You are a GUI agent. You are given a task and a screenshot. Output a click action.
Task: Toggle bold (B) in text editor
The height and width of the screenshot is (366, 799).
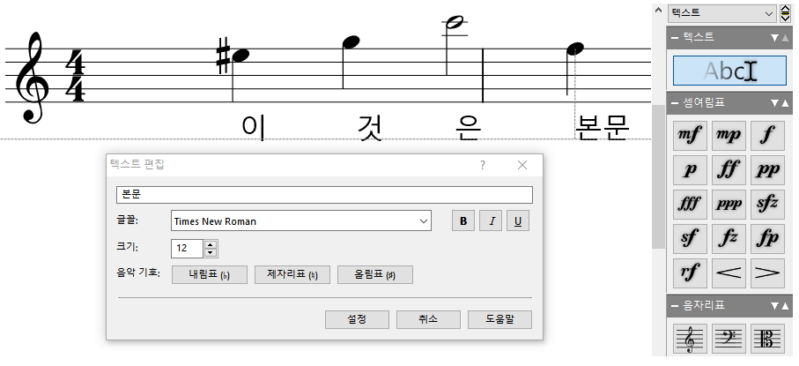[x=463, y=221]
